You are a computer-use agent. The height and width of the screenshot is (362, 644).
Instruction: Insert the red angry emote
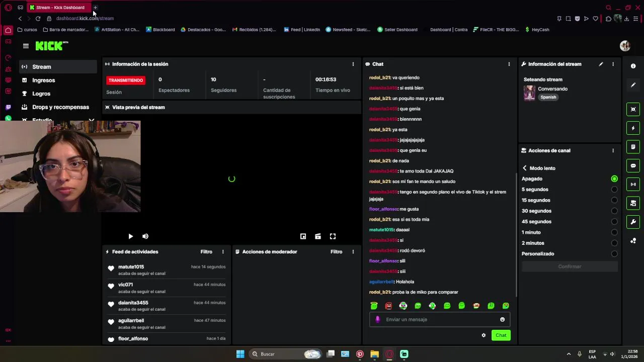pos(388,306)
